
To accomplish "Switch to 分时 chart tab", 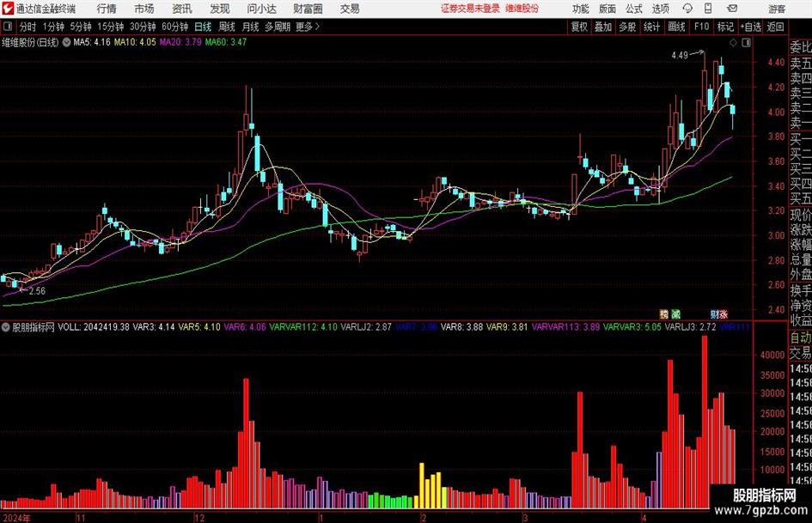I will tap(28, 27).
